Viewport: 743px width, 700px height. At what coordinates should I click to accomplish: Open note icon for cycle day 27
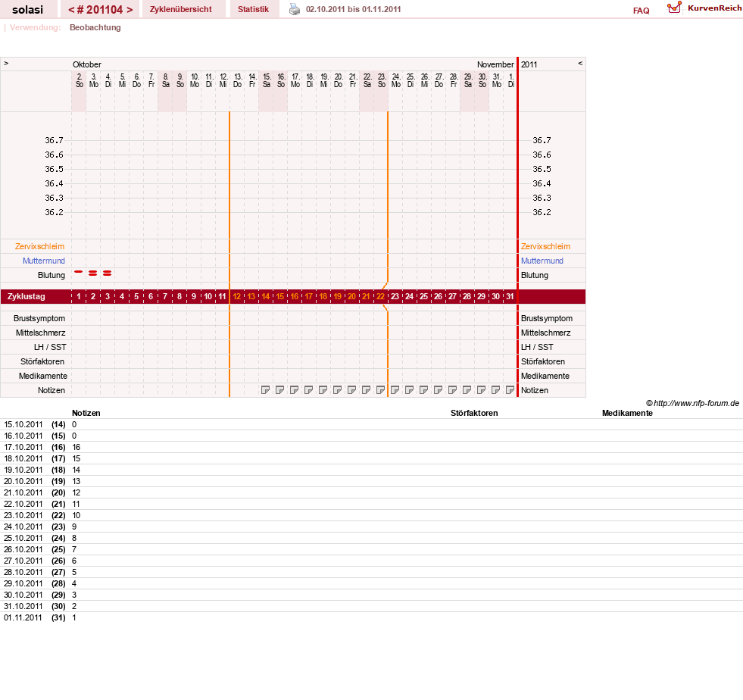[452, 390]
